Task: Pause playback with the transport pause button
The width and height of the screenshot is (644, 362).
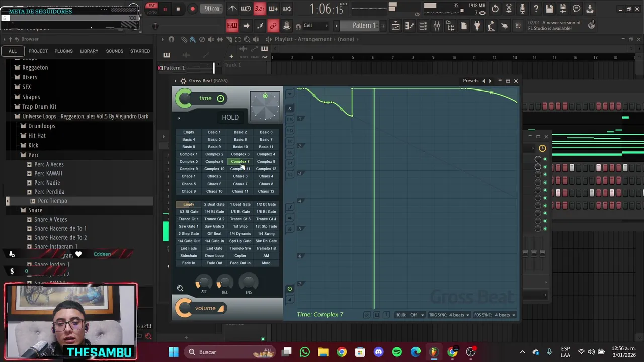Action: click(x=165, y=9)
